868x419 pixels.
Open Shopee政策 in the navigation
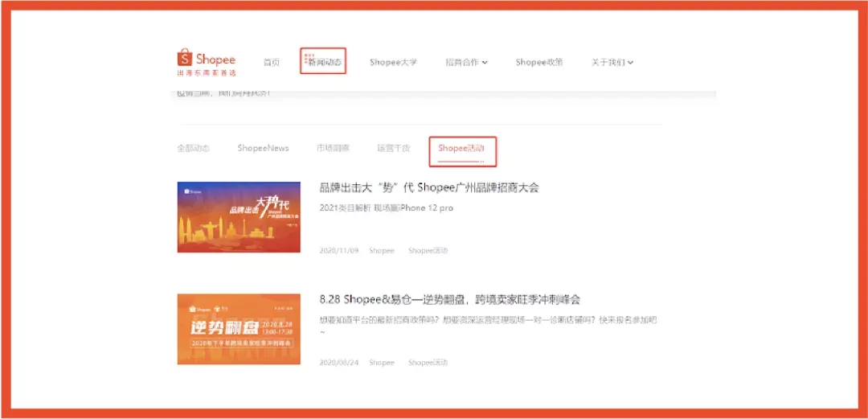pyautogui.click(x=539, y=62)
